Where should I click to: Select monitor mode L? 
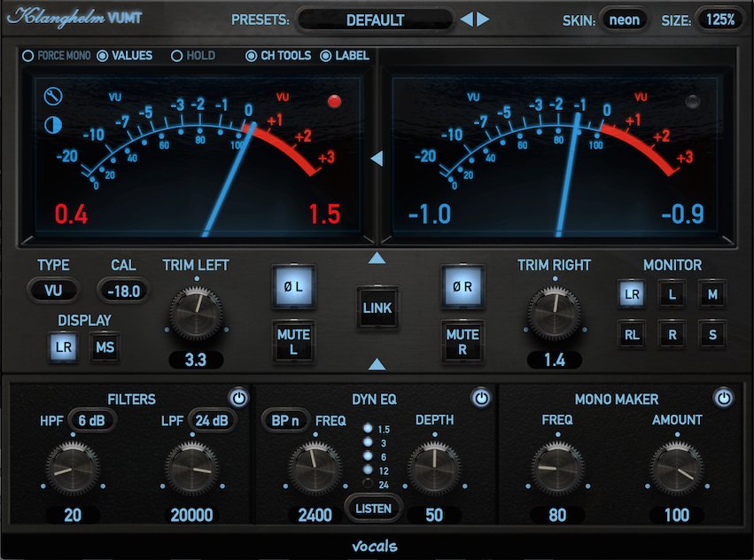point(672,294)
